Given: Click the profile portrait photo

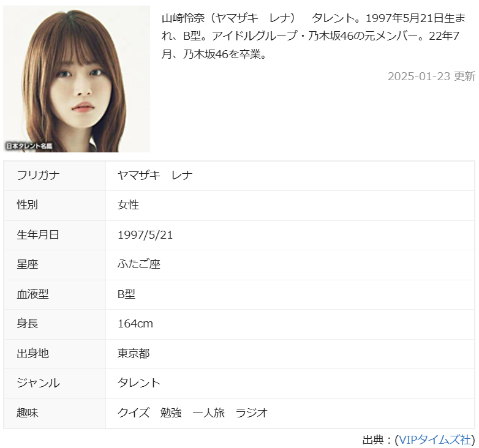Looking at the screenshot, I should point(77,79).
